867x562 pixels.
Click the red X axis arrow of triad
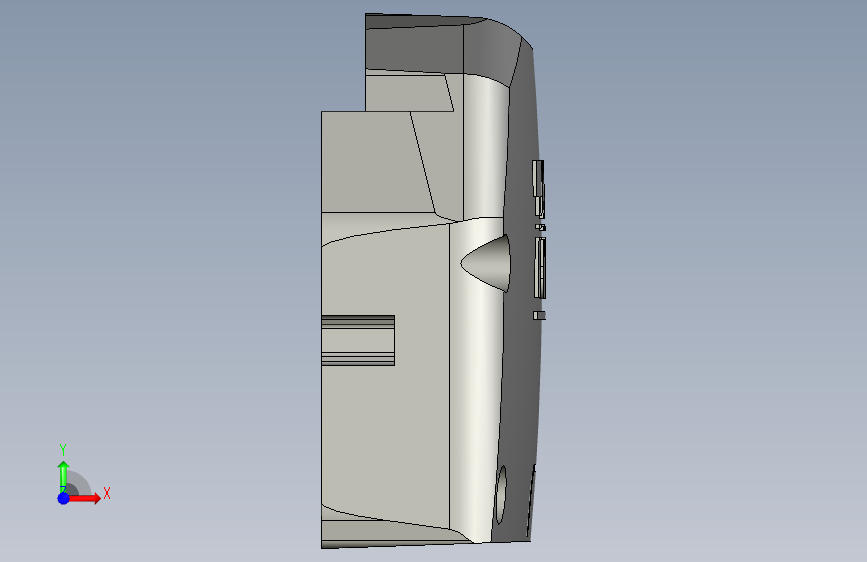click(84, 498)
